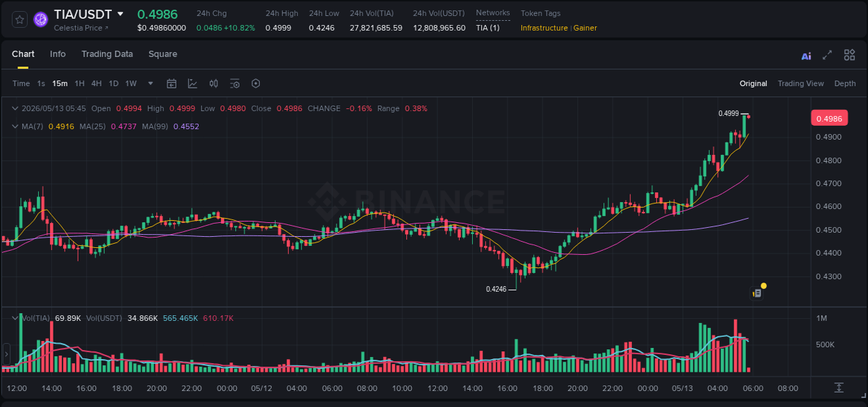868x407 pixels.
Task: Expand the left side panel arrow
Action: coord(6,354)
